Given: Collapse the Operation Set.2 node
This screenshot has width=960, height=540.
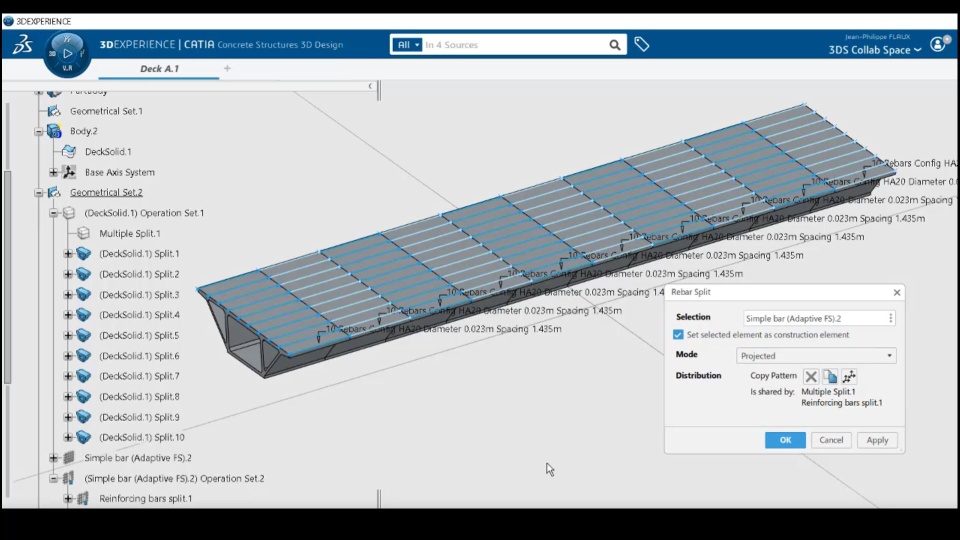Looking at the screenshot, I should 53,478.
